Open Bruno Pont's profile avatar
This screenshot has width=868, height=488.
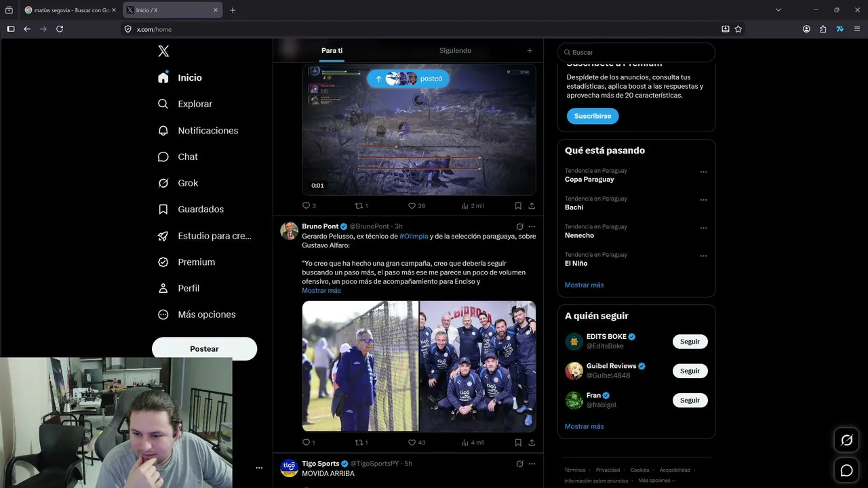[x=289, y=230]
